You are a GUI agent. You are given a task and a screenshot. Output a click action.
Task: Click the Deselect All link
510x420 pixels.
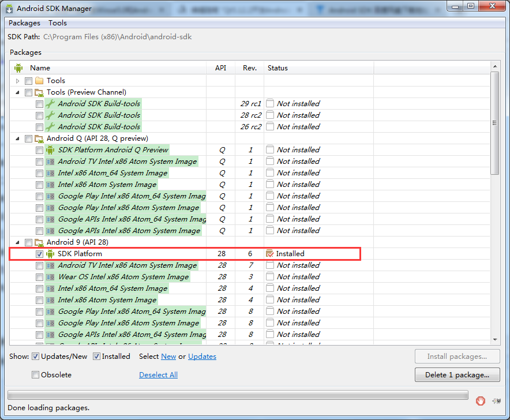[159, 375]
